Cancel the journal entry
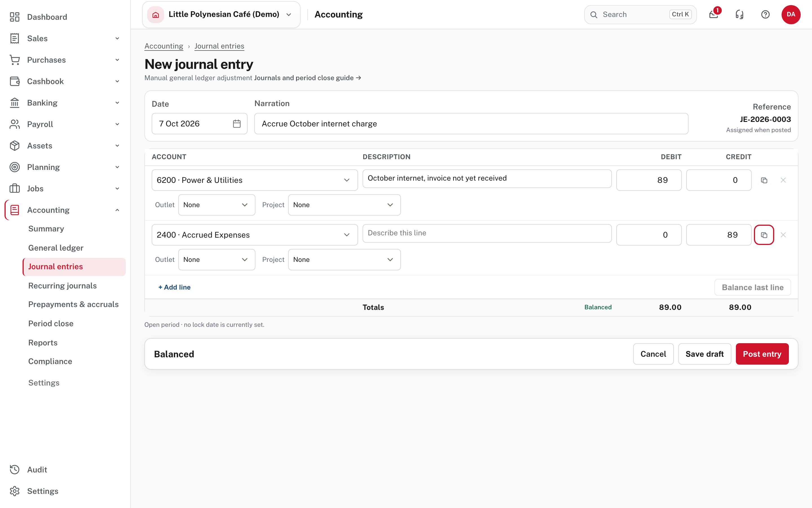Viewport: 812px width, 508px height. pyautogui.click(x=653, y=354)
